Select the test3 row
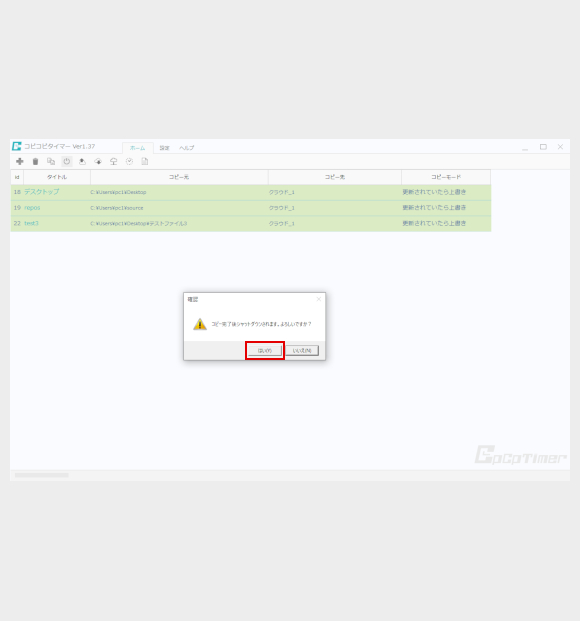Screen dimensions: 580x621 (251, 223)
